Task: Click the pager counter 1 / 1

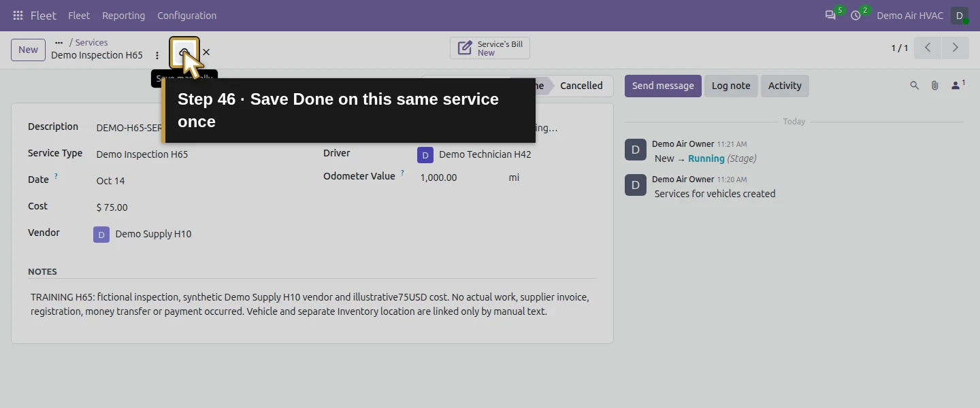Action: [x=900, y=48]
